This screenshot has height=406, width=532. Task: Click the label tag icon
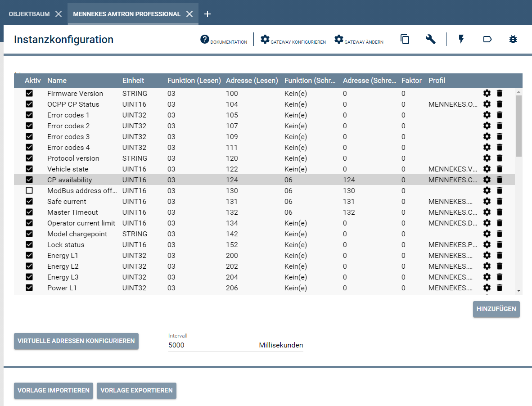487,39
